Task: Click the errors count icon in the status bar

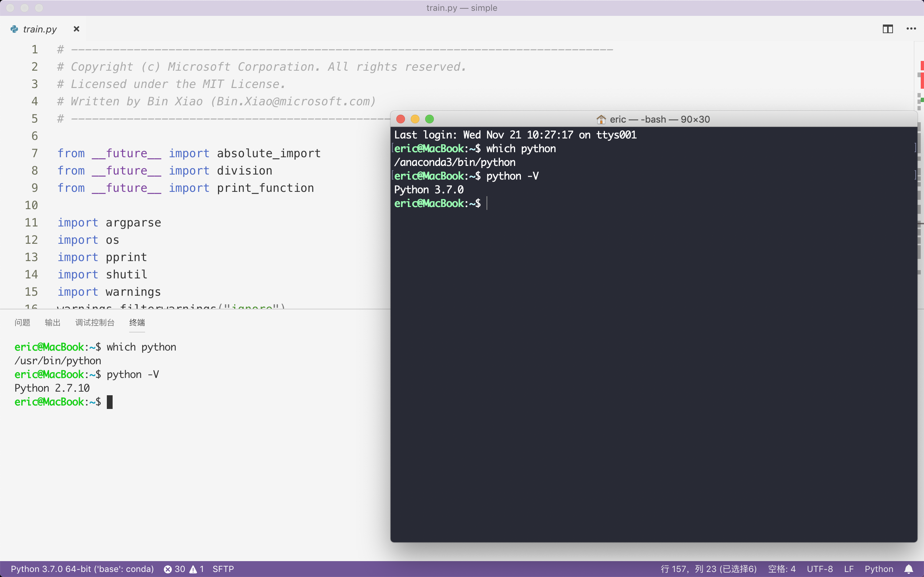Action: [x=168, y=569]
